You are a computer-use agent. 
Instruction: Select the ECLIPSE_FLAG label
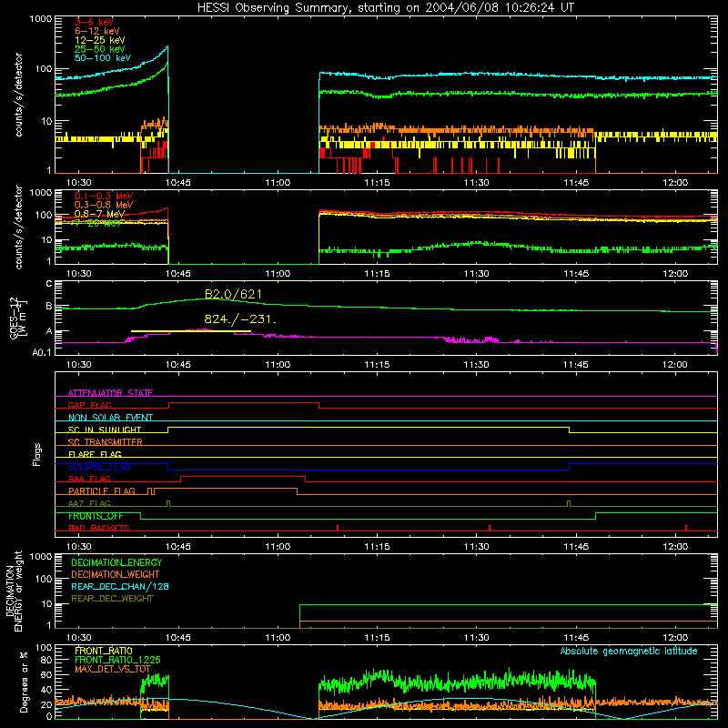click(x=99, y=467)
